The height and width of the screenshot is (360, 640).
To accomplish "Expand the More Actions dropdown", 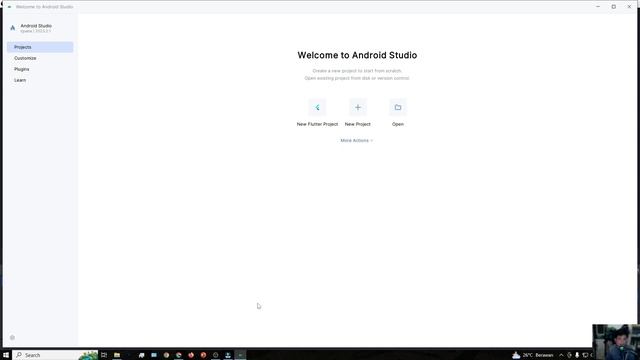I will [x=357, y=140].
